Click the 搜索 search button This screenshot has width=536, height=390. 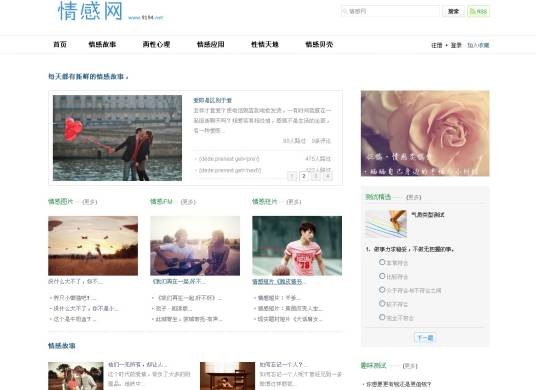coord(453,11)
